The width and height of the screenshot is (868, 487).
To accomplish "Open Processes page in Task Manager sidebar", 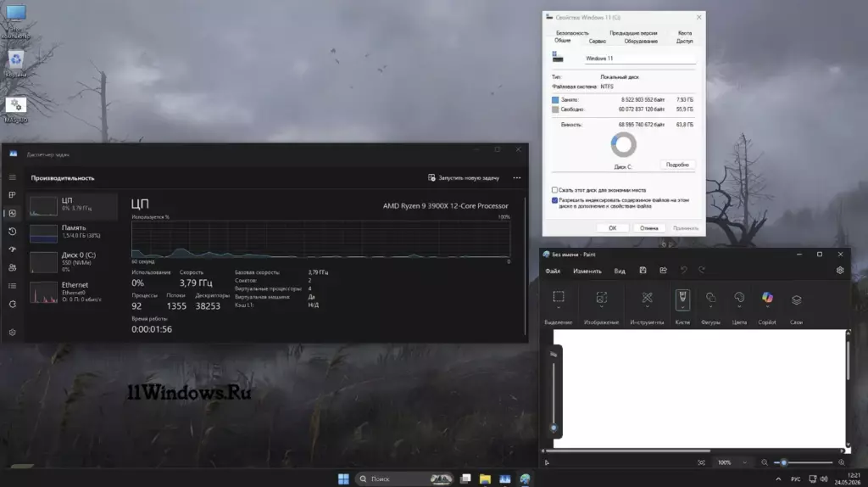I will (12, 195).
